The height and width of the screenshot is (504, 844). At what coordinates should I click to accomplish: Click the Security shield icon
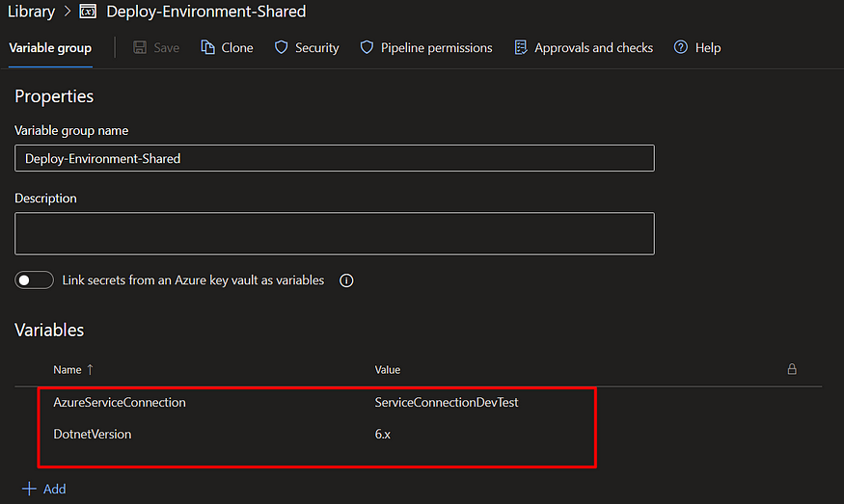click(281, 47)
